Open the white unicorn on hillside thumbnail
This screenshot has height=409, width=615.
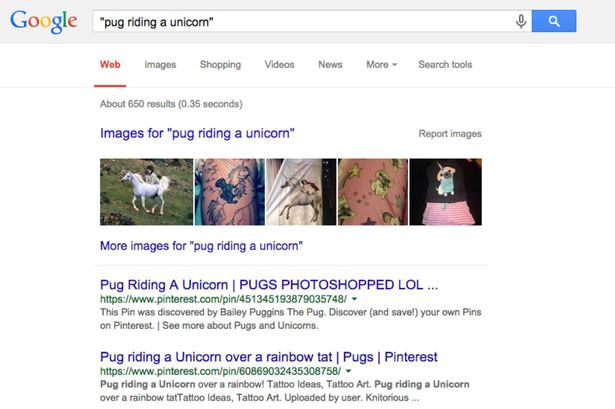click(x=146, y=192)
